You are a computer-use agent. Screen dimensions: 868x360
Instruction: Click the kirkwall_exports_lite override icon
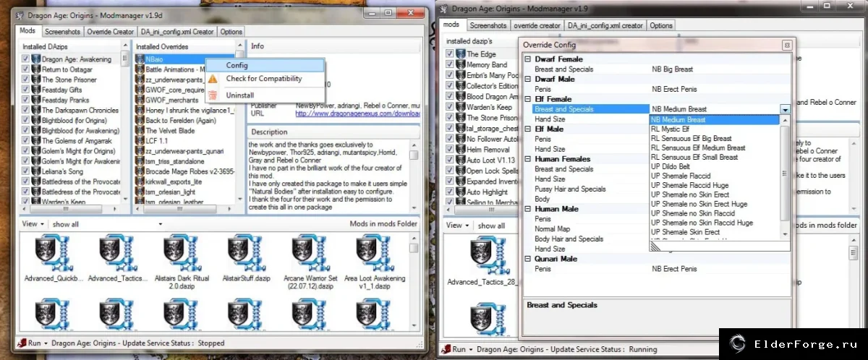[x=140, y=181]
